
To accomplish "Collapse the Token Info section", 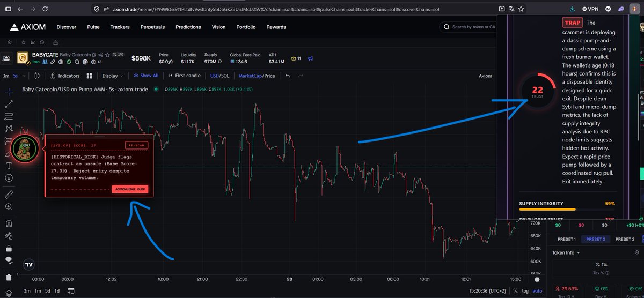I will (x=566, y=252).
